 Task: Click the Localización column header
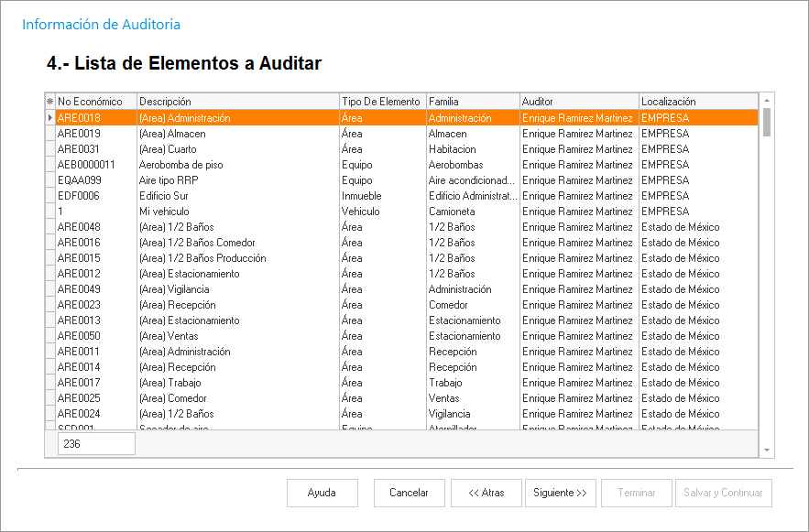[x=697, y=102]
